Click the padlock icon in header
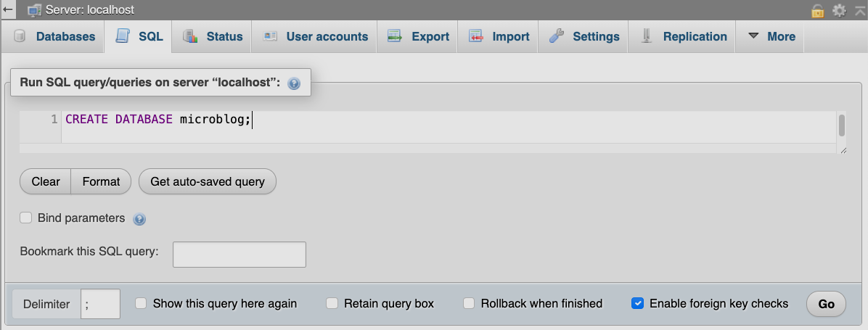This screenshot has width=868, height=330. (x=818, y=10)
